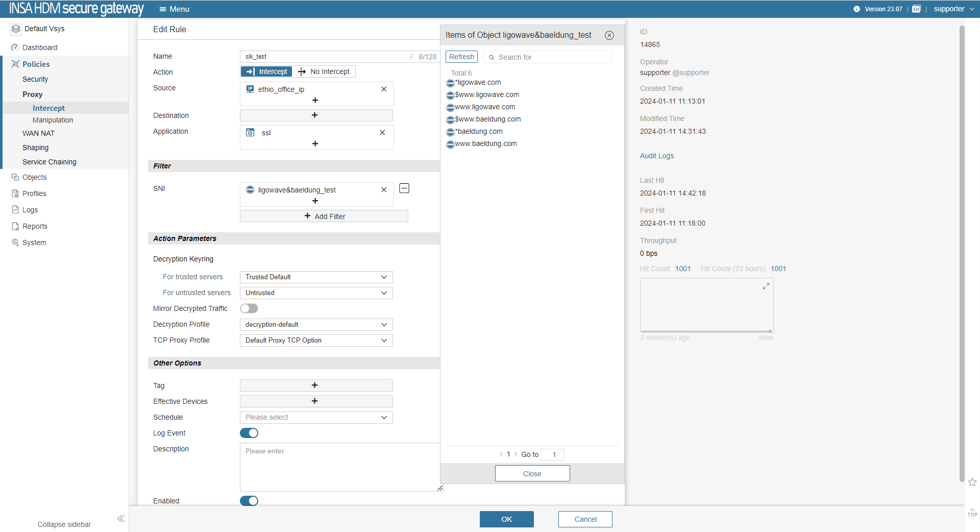Image resolution: width=980 pixels, height=532 pixels.
Task: Open the Manipulation proxy menu item
Action: (x=53, y=120)
